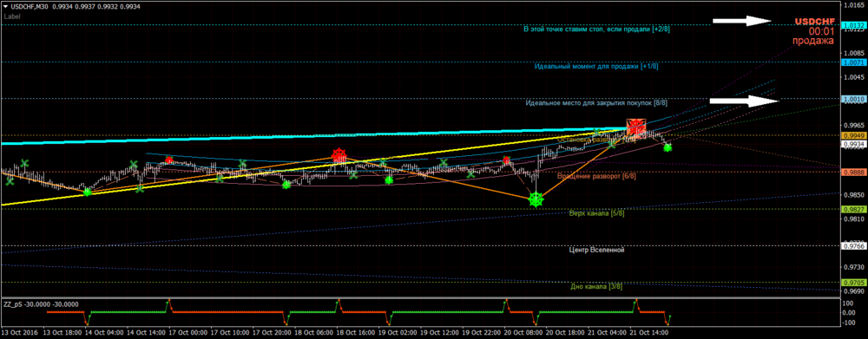The height and width of the screenshot is (339, 868).
Task: Click the 1.0071 blue price tag
Action: [853, 63]
